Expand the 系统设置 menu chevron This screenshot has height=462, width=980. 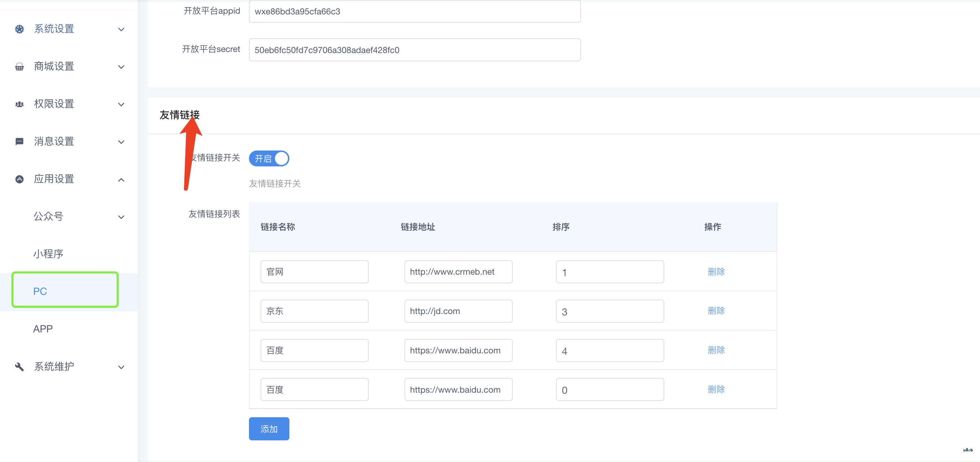[x=121, y=29]
